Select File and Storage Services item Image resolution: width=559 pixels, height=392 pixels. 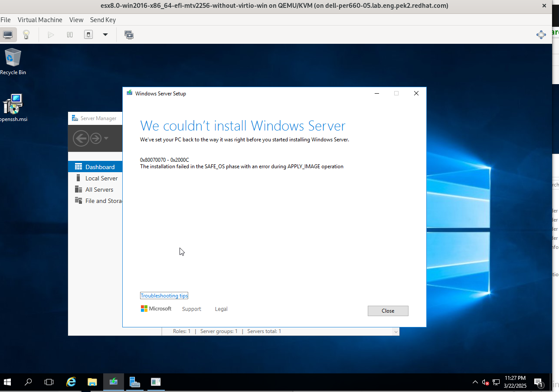point(95,201)
